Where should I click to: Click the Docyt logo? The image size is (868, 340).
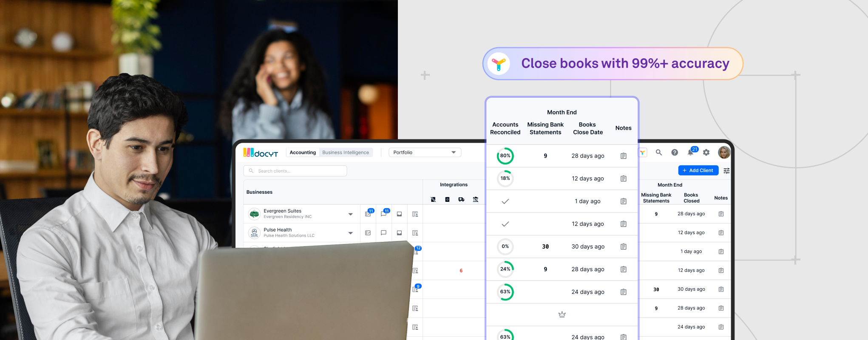(x=261, y=153)
